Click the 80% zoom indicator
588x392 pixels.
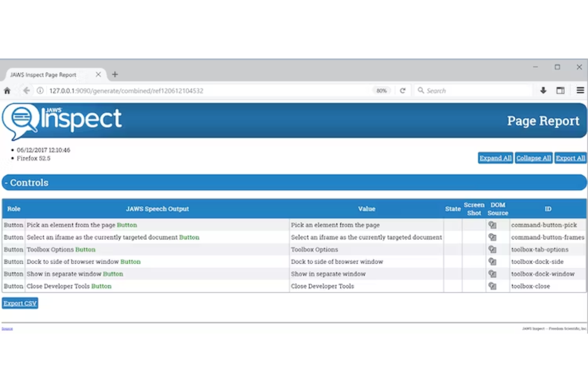click(x=381, y=91)
